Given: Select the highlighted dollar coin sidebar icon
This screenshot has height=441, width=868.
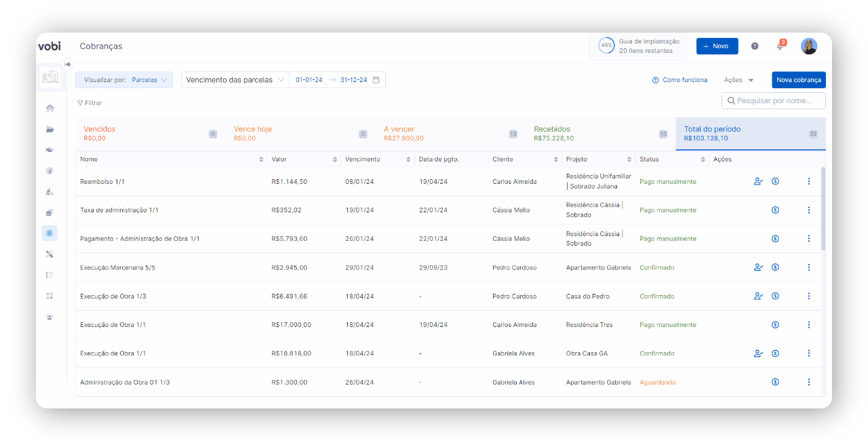Looking at the screenshot, I should 50,233.
